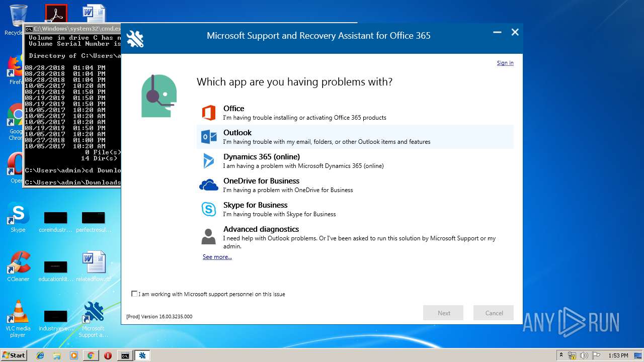Check 'I am working with Microsoft support personnel'
This screenshot has width=644, height=362.
134,294
